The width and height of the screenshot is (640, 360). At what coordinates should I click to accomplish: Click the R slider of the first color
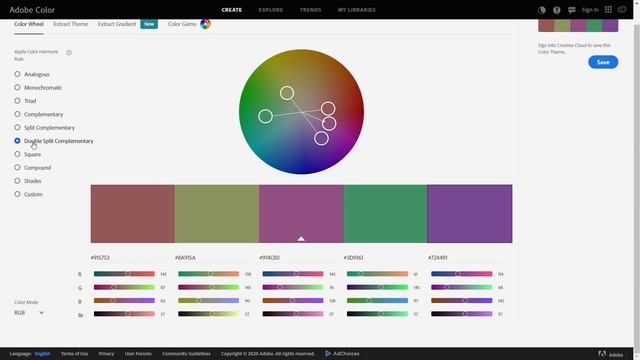tap(124, 274)
